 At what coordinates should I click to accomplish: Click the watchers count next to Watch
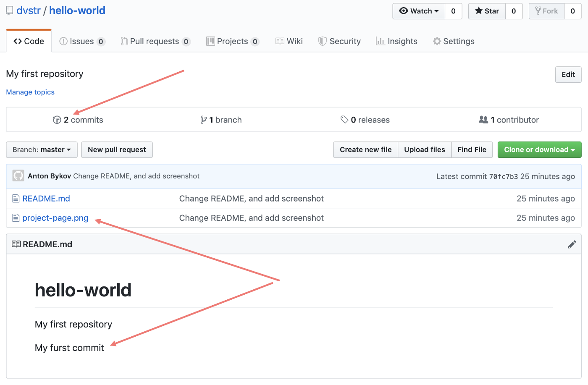[x=454, y=11]
